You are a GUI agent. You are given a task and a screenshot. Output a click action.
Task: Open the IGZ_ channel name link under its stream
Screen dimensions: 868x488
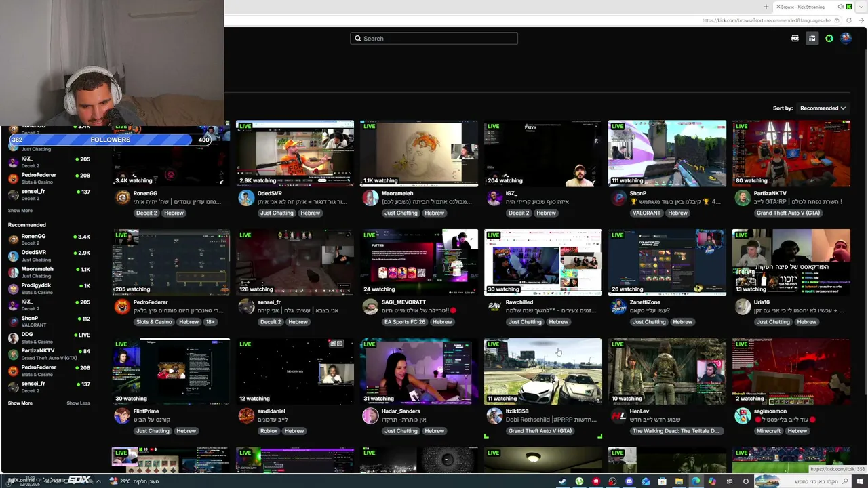click(x=511, y=193)
